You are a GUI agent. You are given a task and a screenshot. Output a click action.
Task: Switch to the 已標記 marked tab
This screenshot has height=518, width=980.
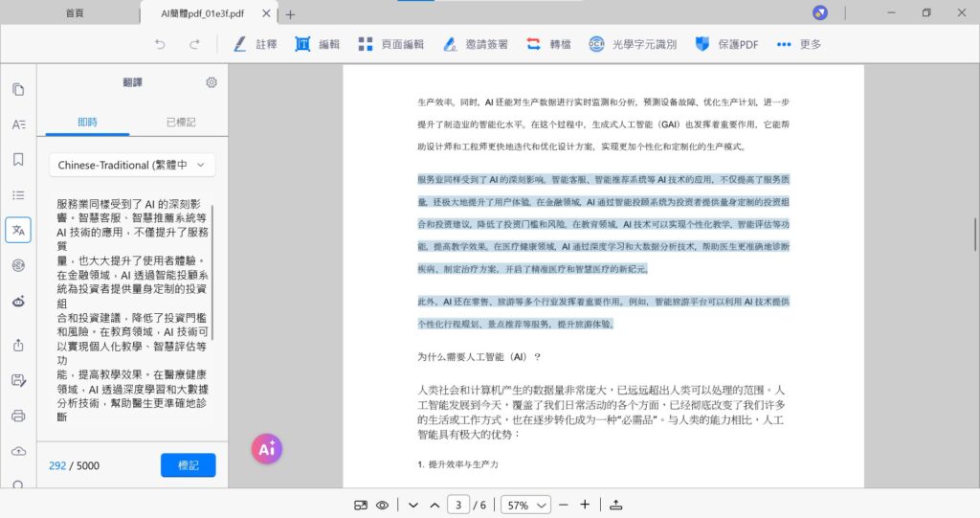pyautogui.click(x=181, y=122)
